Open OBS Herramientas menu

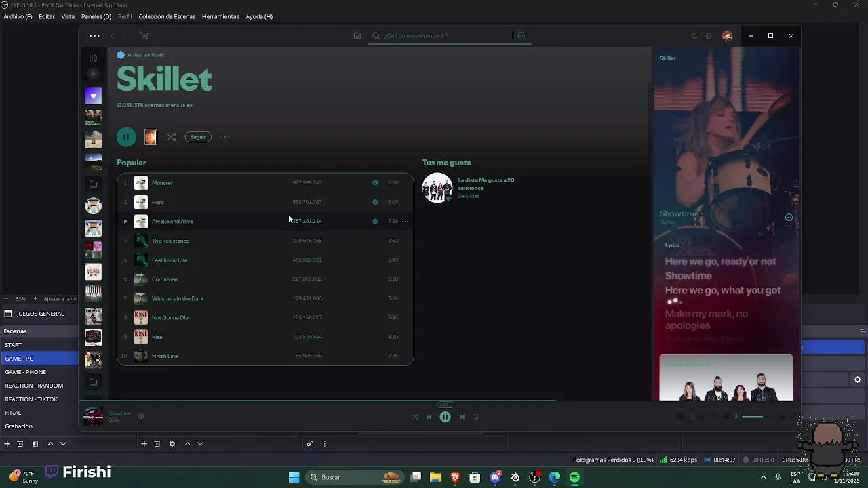click(220, 16)
